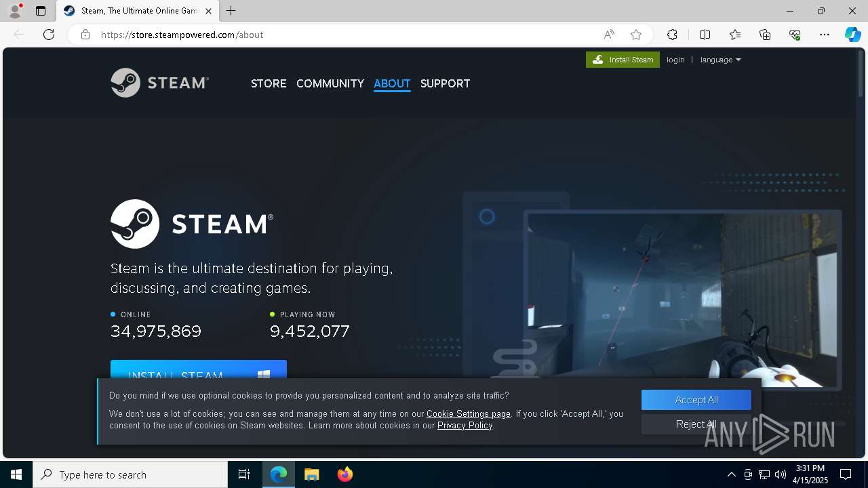
Task: Open the volume speaker tray icon
Action: (781, 474)
